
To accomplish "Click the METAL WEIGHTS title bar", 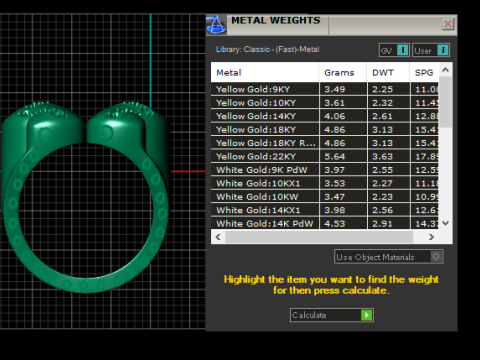I will click(x=333, y=25).
